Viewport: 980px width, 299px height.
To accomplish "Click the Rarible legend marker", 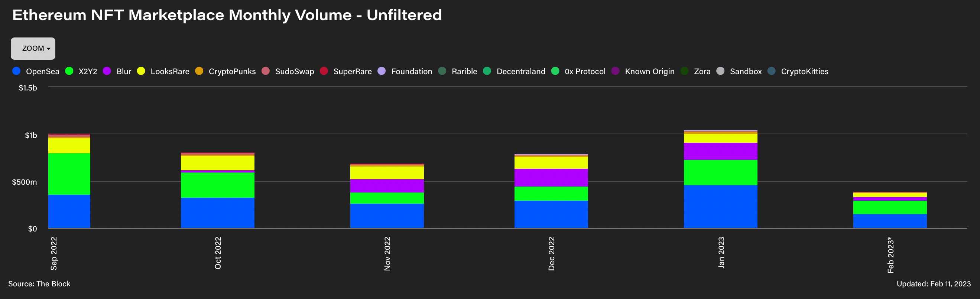I will [x=442, y=71].
